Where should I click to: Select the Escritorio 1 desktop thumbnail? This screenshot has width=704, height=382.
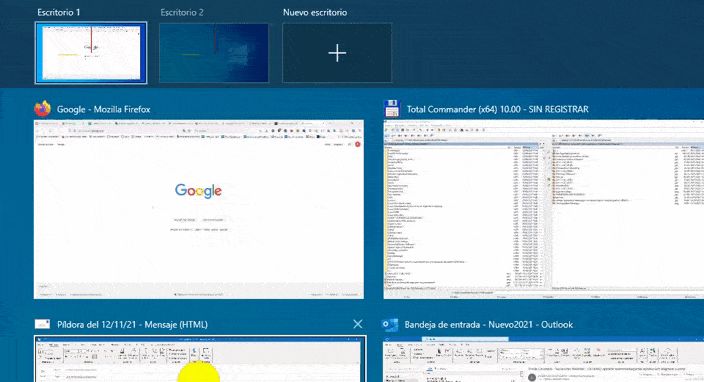(x=91, y=53)
